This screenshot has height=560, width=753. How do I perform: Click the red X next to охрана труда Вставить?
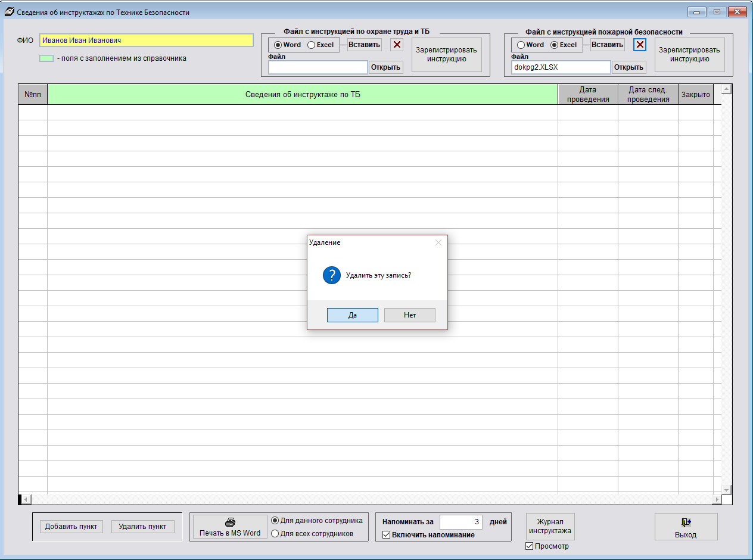pos(397,45)
